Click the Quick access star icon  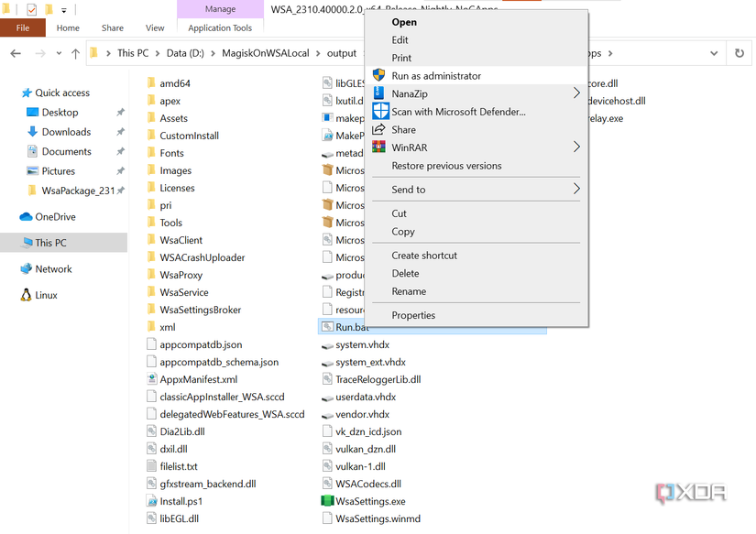[x=27, y=93]
